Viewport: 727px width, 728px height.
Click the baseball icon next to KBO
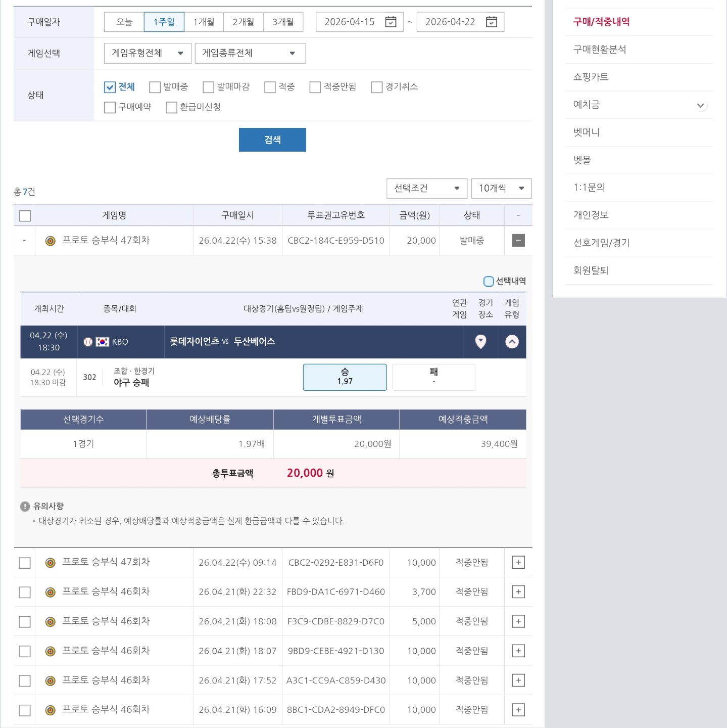point(88,342)
